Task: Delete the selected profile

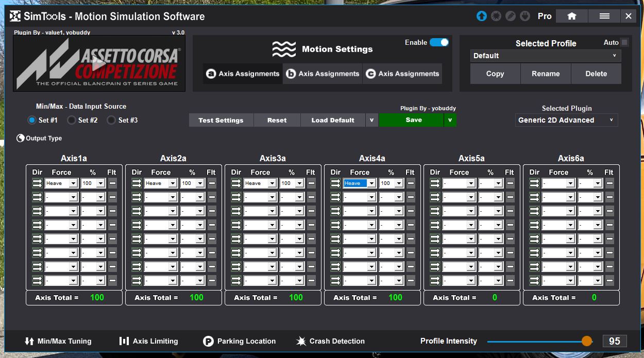Action: (596, 74)
